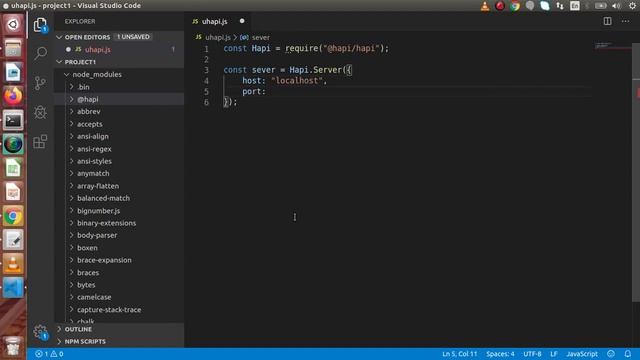Click the sever symbol in breadcrumb
Image resolution: width=640 pixels, height=360 pixels.
coord(260,37)
